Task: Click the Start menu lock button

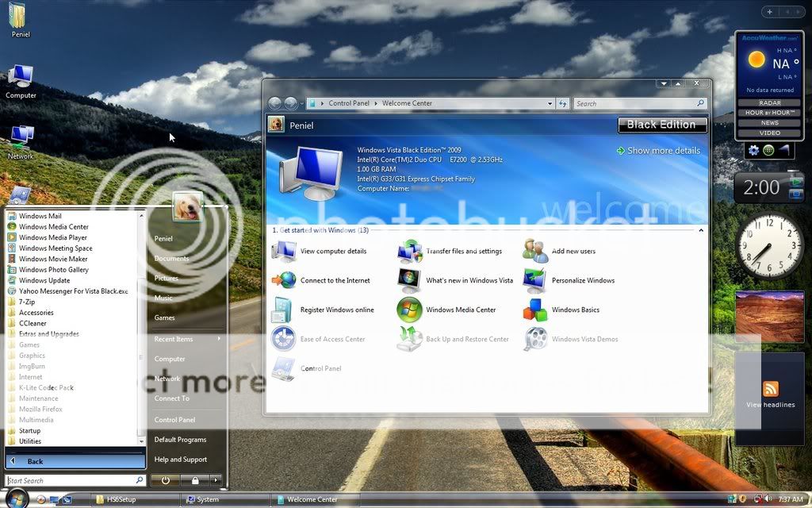Action: [194, 480]
